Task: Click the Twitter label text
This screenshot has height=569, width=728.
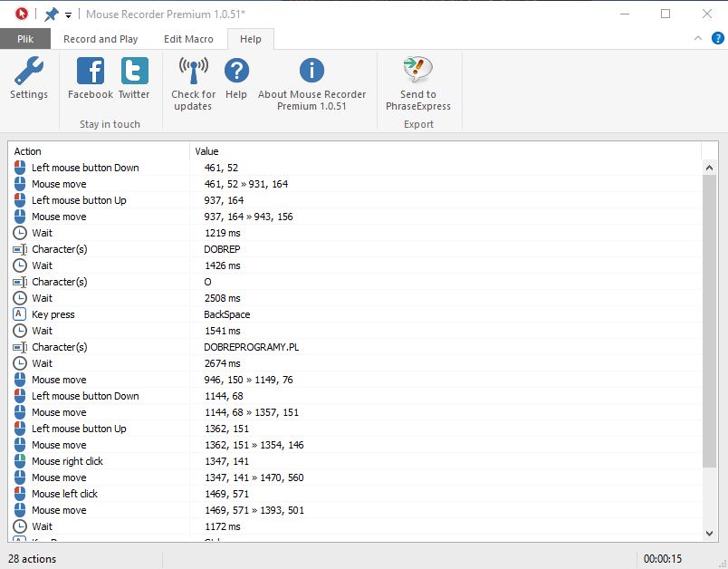Action: (134, 94)
